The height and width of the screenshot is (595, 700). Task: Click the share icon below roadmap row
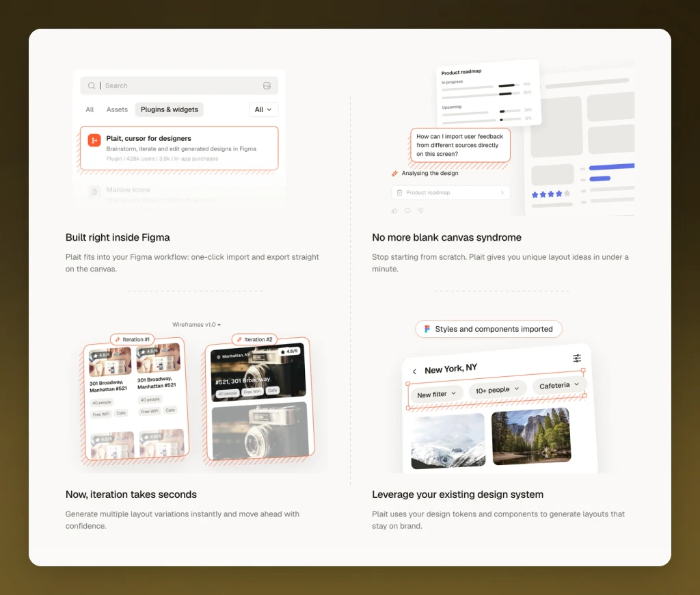tap(420, 211)
